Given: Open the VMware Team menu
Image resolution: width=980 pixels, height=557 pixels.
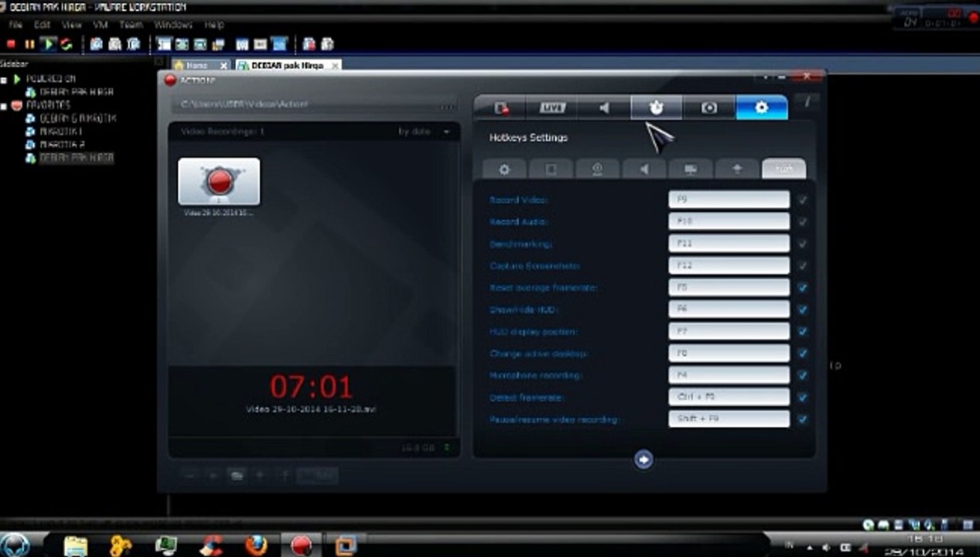Looking at the screenshot, I should pyautogui.click(x=131, y=25).
